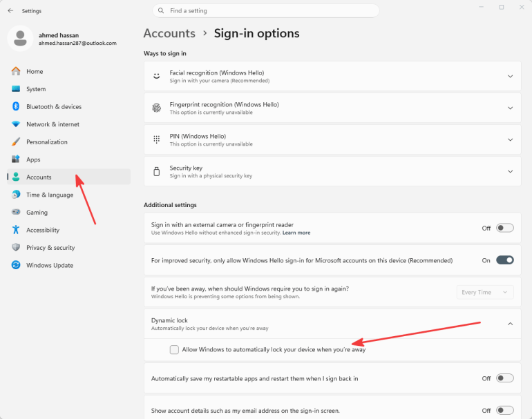Viewport: 532px width, 419px height.
Task: Collapse the Dynamic lock section
Action: click(510, 324)
